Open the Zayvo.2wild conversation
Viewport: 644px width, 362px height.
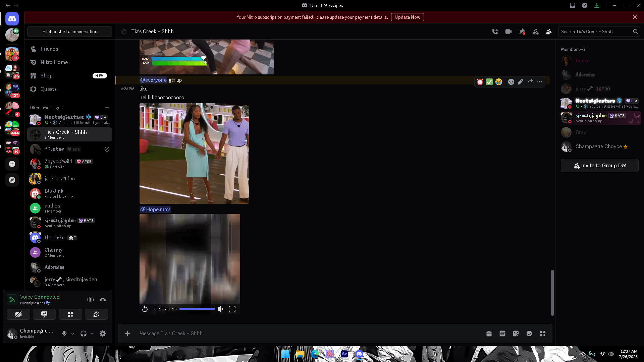tap(70, 164)
